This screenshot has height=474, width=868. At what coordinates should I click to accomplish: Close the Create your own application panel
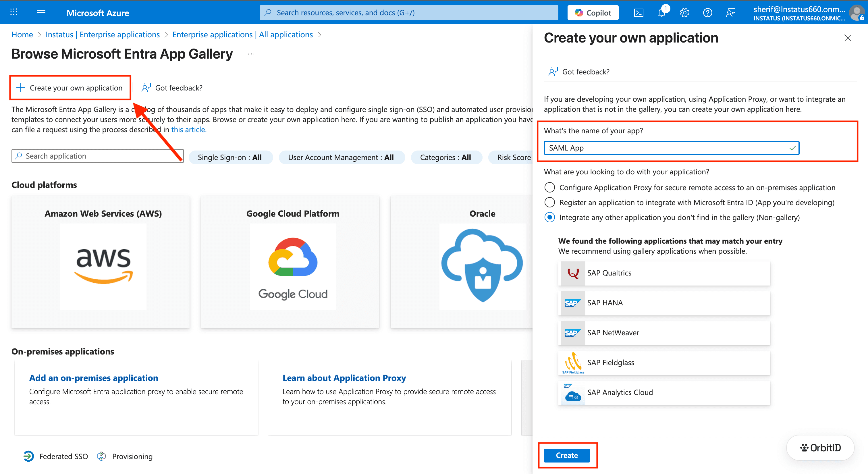tap(847, 38)
